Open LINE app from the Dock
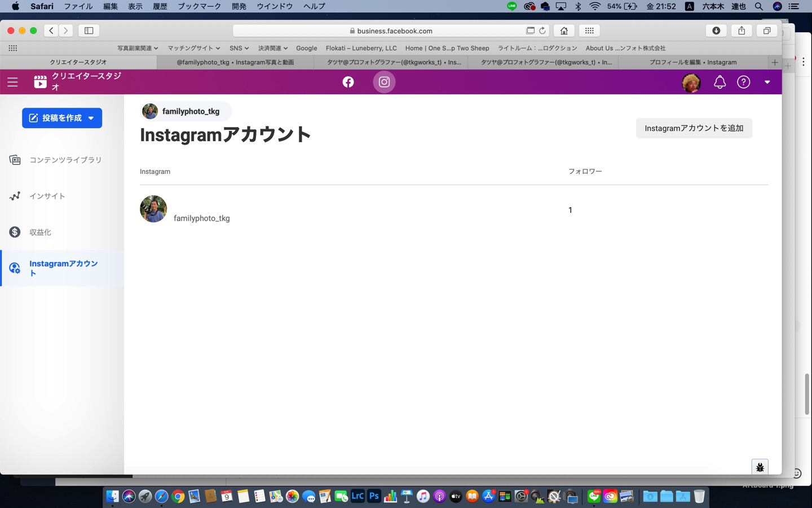The image size is (812, 508). pyautogui.click(x=594, y=496)
